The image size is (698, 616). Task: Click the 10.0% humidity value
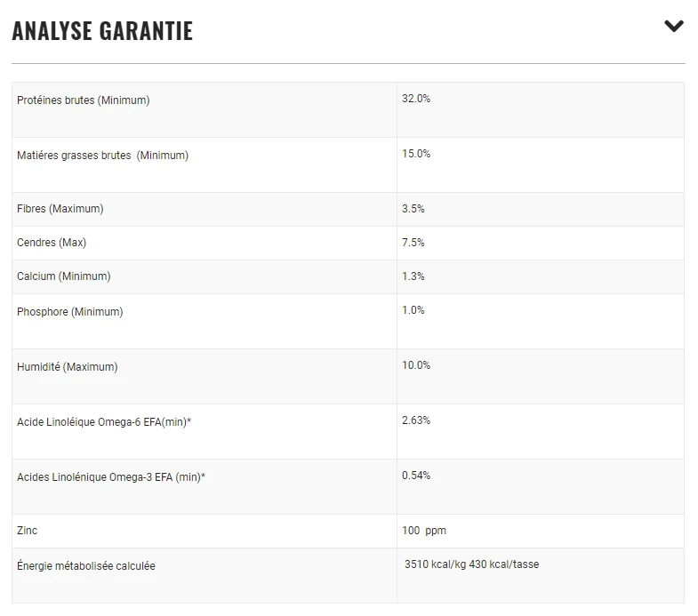pos(416,365)
